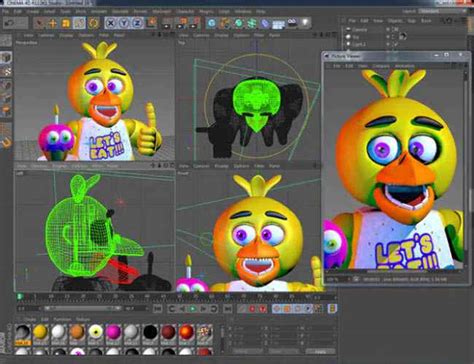
Task: Click the middle clapperboard render icon
Action: point(181,23)
